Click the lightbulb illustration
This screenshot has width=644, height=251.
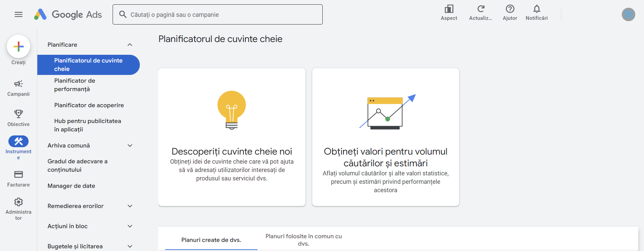[x=232, y=110]
